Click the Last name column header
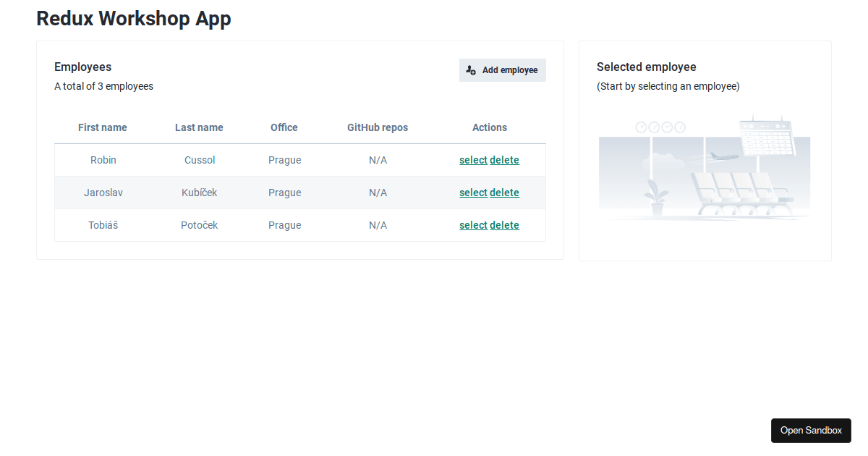 (x=199, y=127)
